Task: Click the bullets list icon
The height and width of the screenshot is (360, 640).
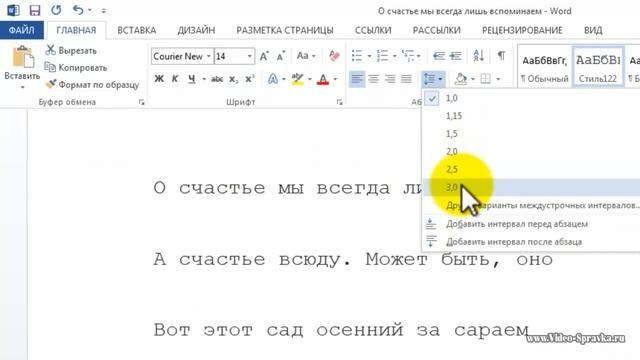Action: [x=357, y=56]
